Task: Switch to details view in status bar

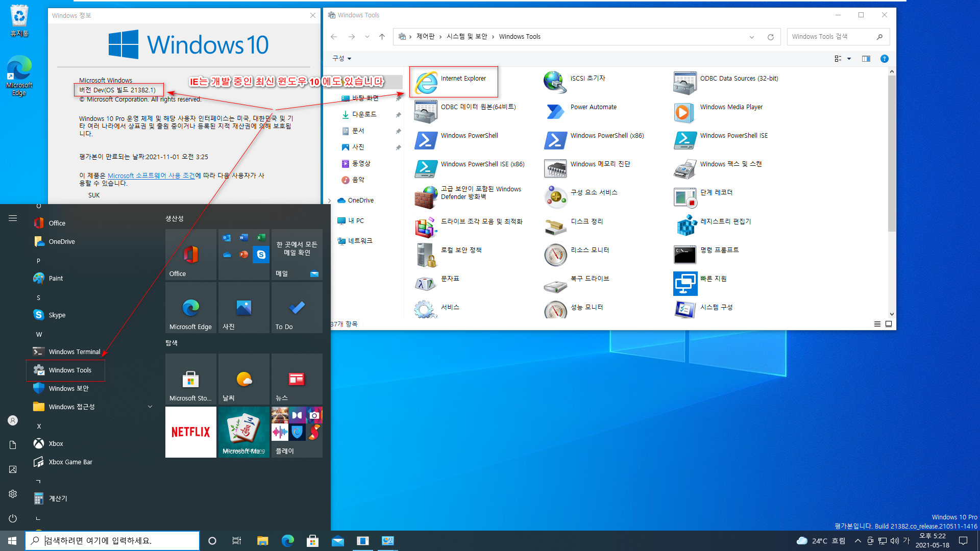Action: tap(877, 324)
